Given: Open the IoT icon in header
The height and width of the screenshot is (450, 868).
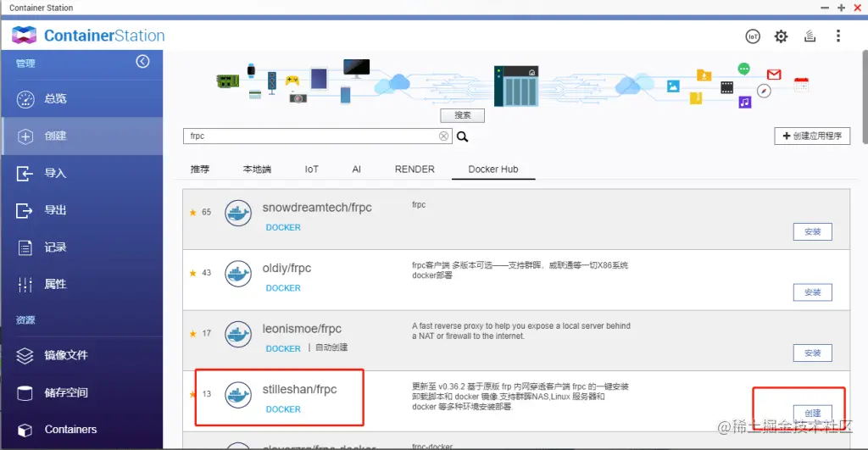Looking at the screenshot, I should (x=753, y=36).
